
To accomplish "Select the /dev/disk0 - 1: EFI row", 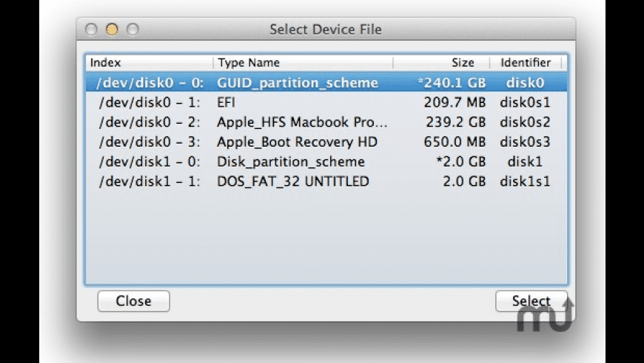I will tap(326, 102).
